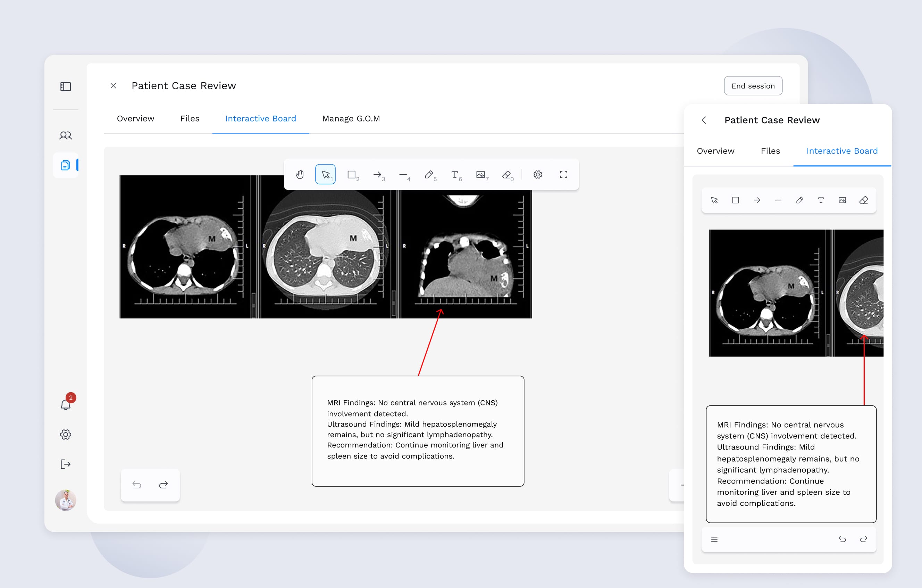
Task: Select eraser tool in mobile toolbar
Action: (x=863, y=200)
